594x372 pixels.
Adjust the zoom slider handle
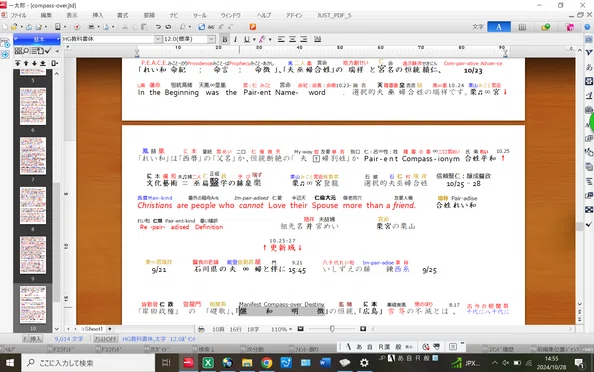[x=332, y=329]
